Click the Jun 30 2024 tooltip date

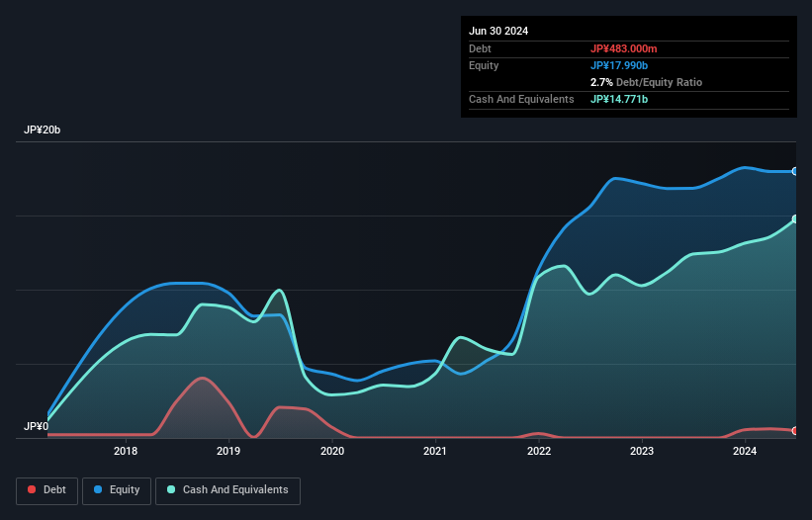click(498, 31)
